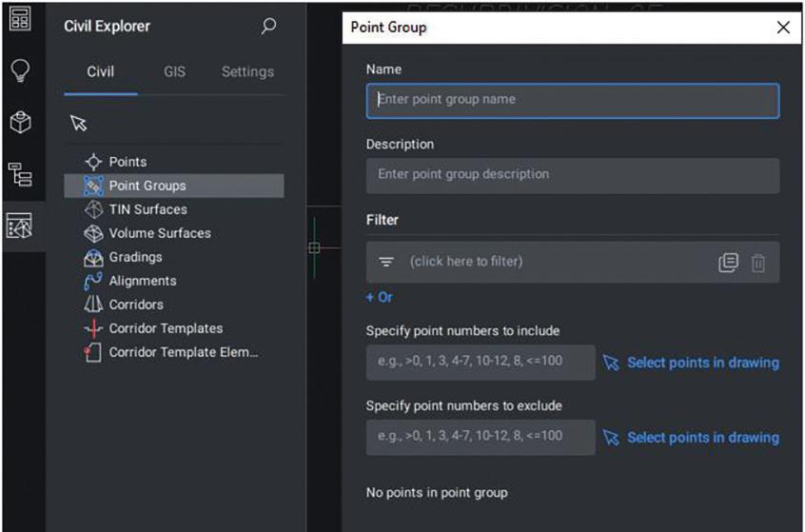Duplicate the filter row with copy icon

coord(728,263)
